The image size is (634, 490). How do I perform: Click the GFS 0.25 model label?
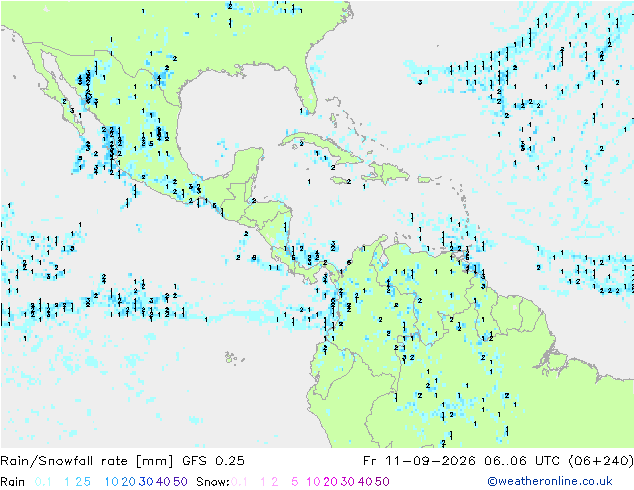pos(213,460)
